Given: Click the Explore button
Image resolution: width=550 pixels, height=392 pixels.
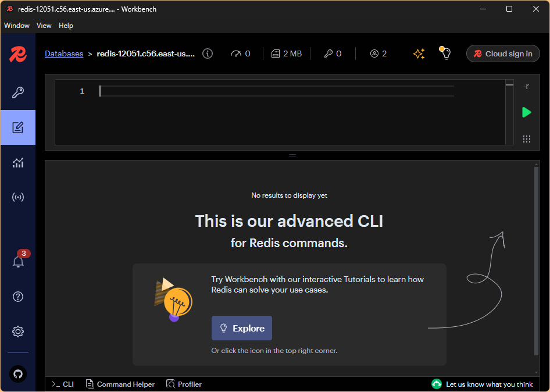Looking at the screenshot, I should click(242, 328).
